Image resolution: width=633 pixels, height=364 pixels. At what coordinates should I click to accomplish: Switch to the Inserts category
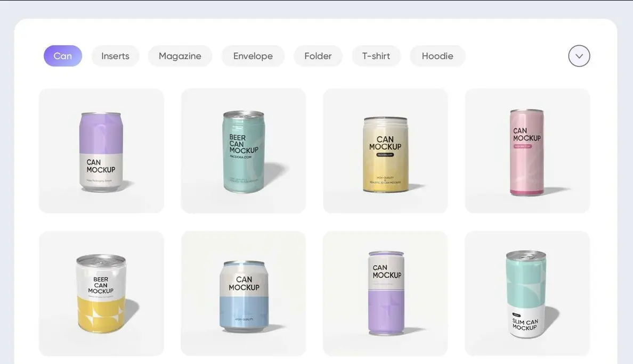(115, 54)
